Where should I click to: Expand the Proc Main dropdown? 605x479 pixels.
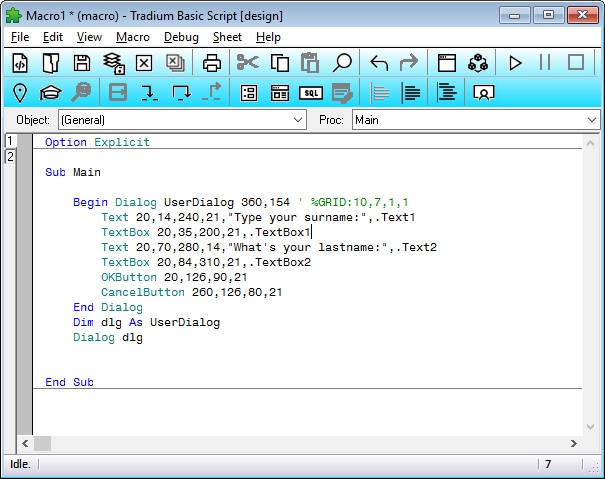point(590,120)
